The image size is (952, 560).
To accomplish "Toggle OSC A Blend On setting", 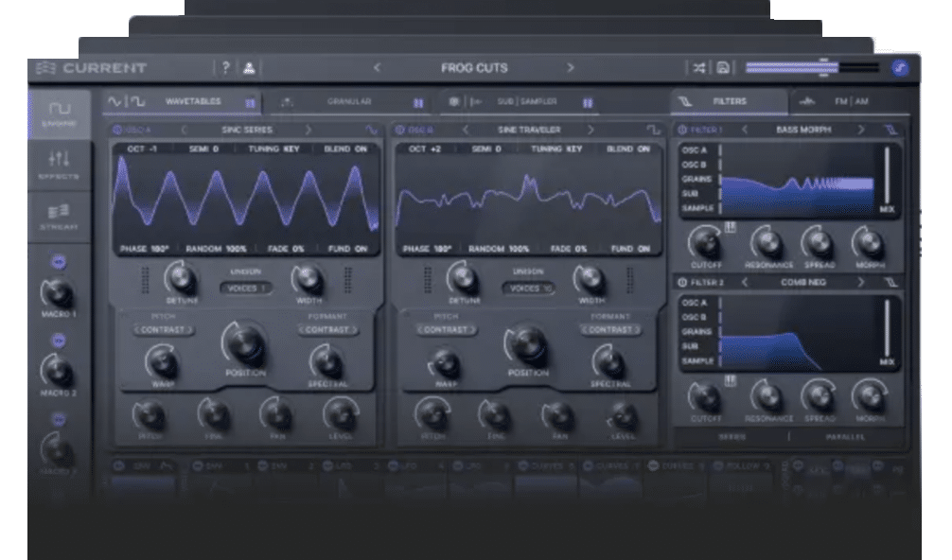I will (x=345, y=149).
